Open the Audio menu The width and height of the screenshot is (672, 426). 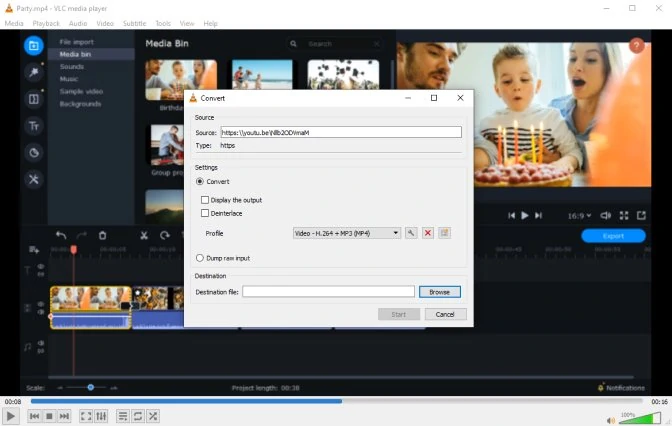(x=78, y=24)
